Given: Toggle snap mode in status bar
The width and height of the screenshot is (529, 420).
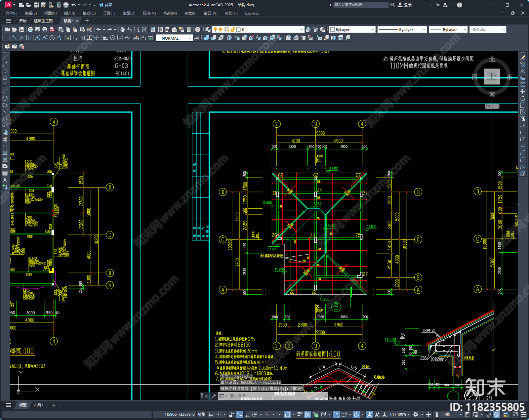Looking at the screenshot, I should pyautogui.click(x=219, y=414).
